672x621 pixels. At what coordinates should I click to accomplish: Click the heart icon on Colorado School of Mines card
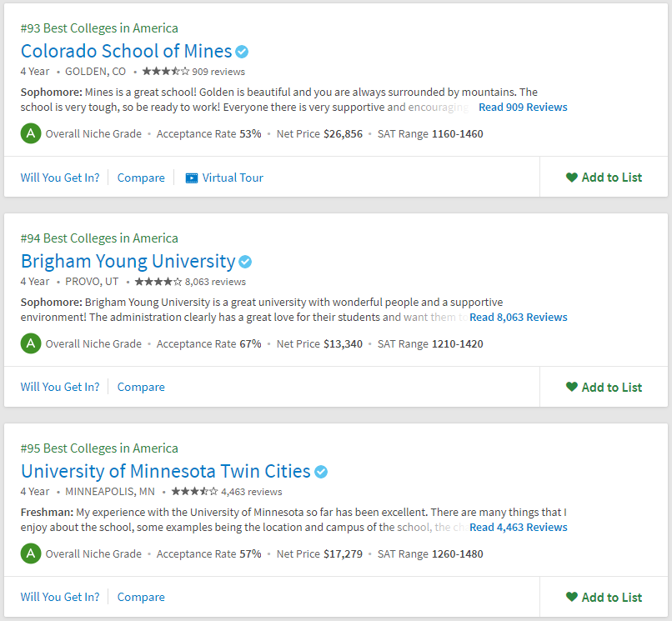coord(572,177)
